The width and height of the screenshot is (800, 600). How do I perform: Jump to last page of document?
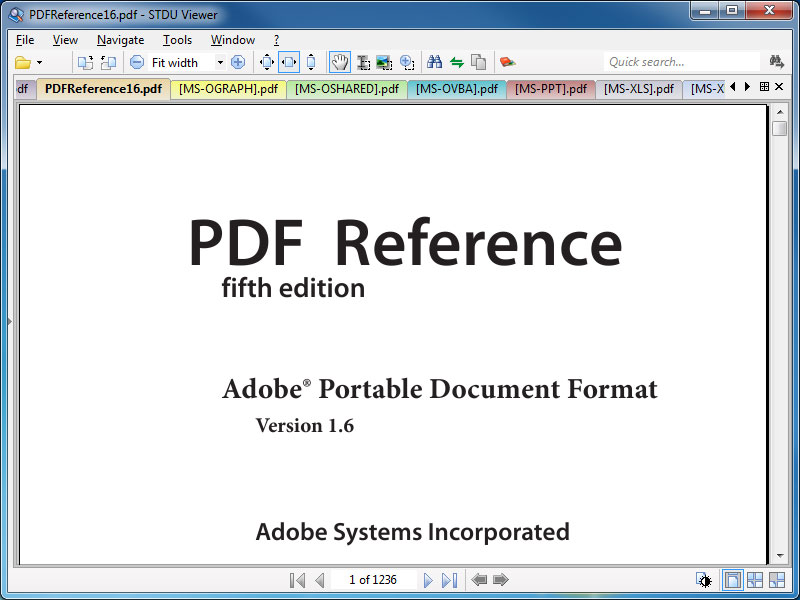pyautogui.click(x=449, y=580)
